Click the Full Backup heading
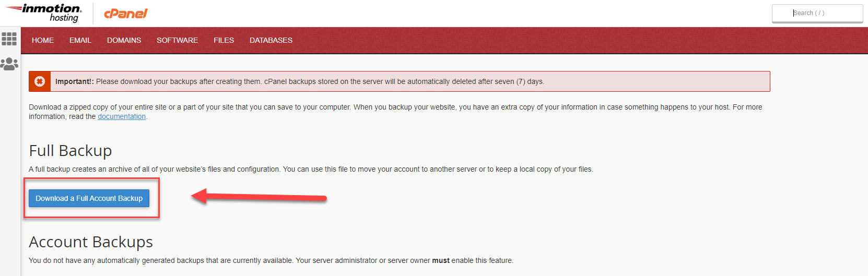 [x=71, y=151]
